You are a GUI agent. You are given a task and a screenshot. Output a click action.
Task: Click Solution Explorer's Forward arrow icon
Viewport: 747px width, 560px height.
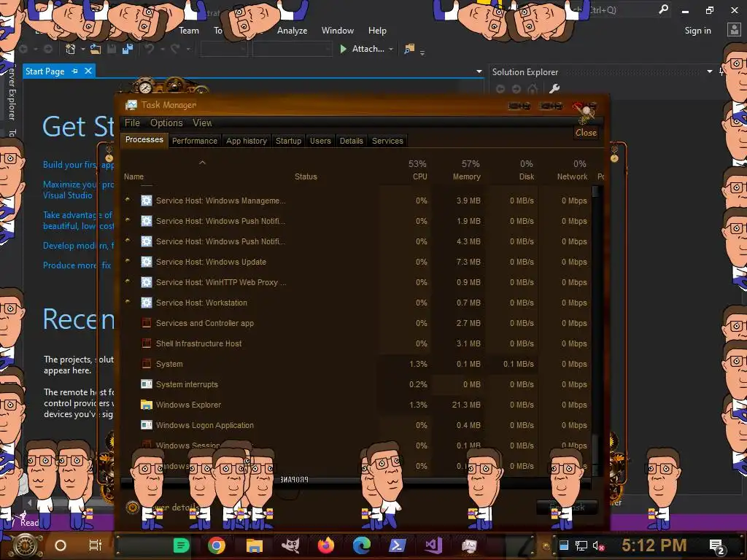(516, 88)
